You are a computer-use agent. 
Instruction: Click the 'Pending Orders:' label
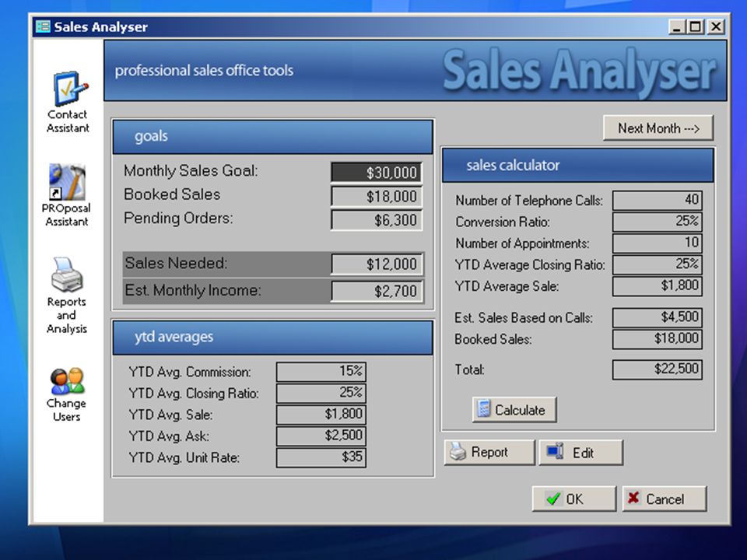tap(178, 219)
